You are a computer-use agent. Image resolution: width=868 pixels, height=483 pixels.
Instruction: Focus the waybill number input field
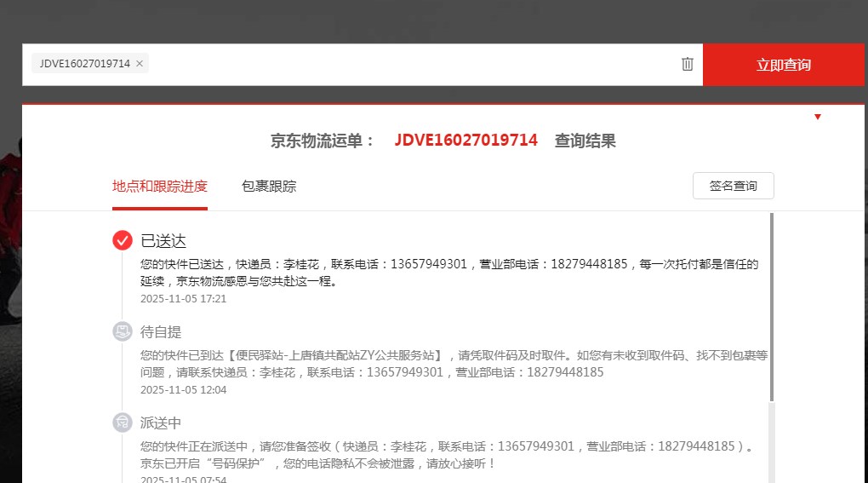408,65
